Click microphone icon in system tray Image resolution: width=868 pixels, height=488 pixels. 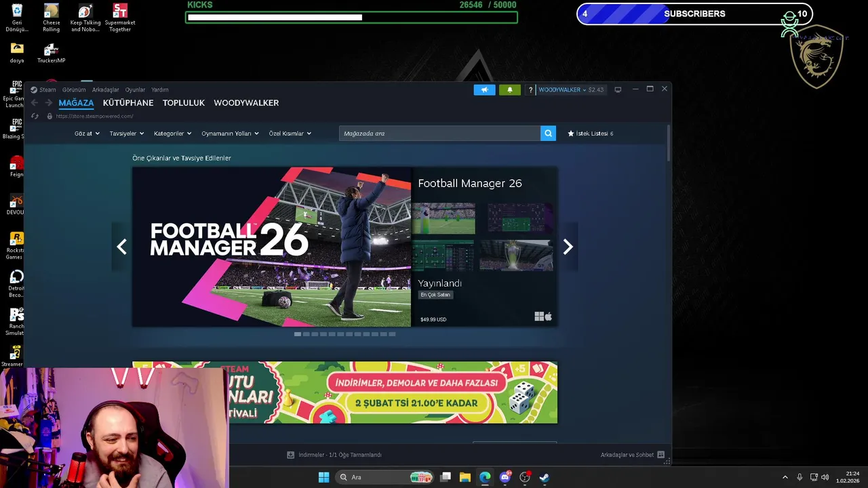click(800, 477)
